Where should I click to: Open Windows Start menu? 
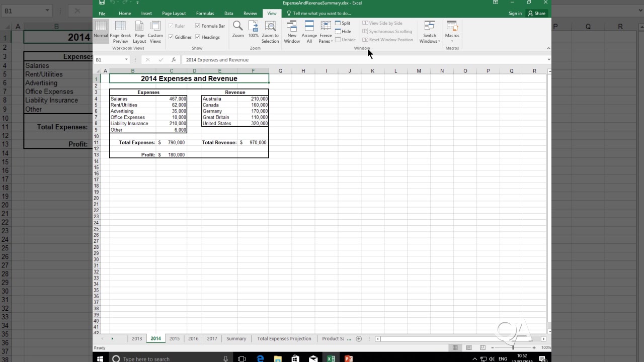point(100,358)
